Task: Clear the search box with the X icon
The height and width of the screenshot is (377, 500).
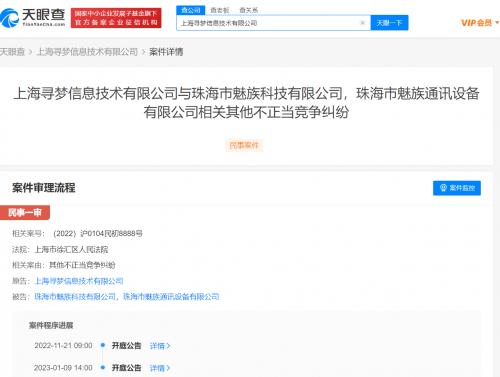Action: click(x=362, y=23)
